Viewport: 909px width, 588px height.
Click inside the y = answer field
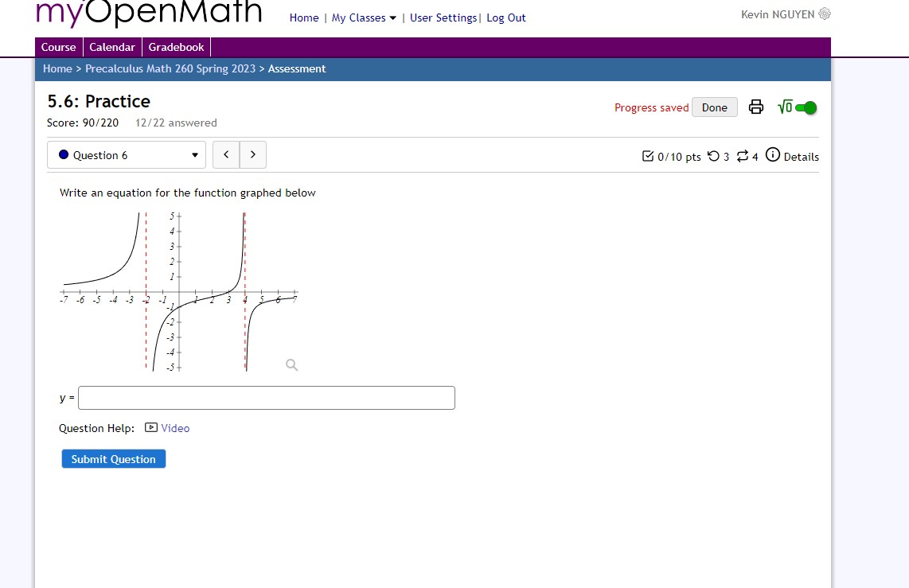(x=266, y=397)
